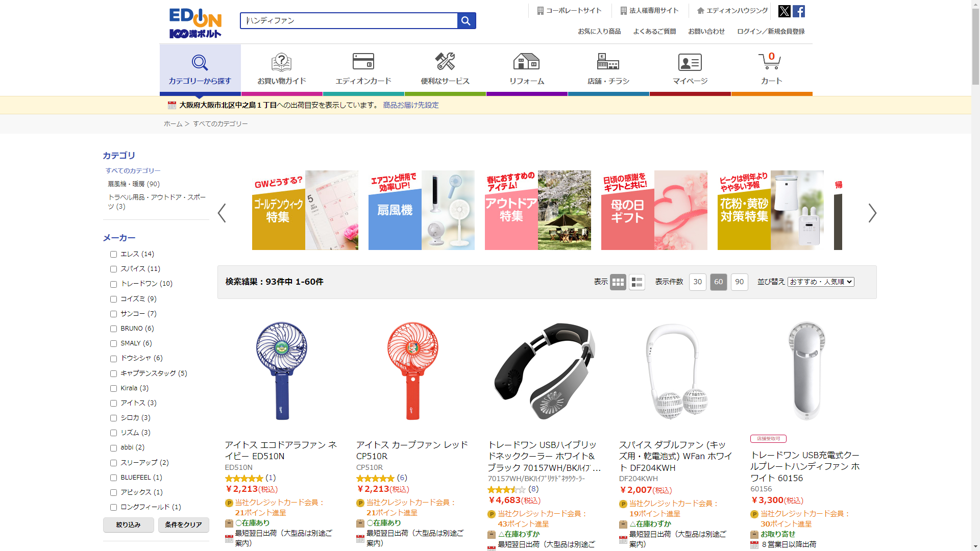Click the search magnifier button
The width and height of the screenshot is (980, 551).
466,20
